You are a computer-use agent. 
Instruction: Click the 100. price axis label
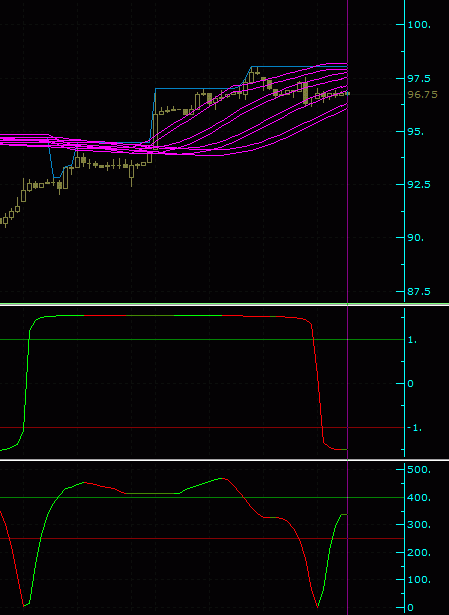pos(420,25)
